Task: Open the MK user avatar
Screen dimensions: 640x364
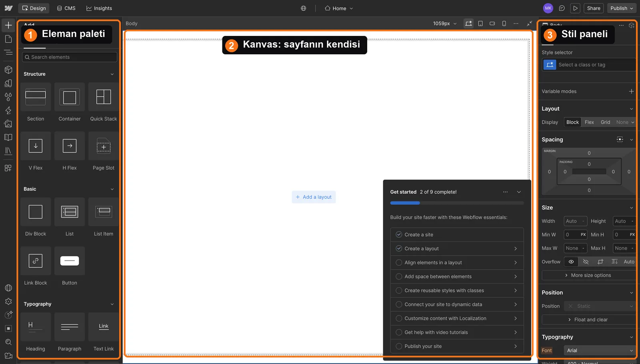Action: [x=548, y=8]
